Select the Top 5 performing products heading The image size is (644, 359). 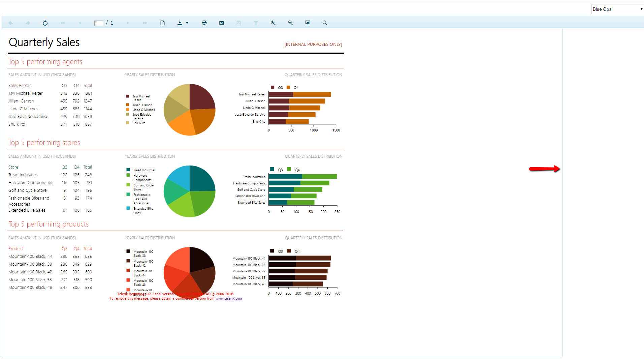click(49, 224)
